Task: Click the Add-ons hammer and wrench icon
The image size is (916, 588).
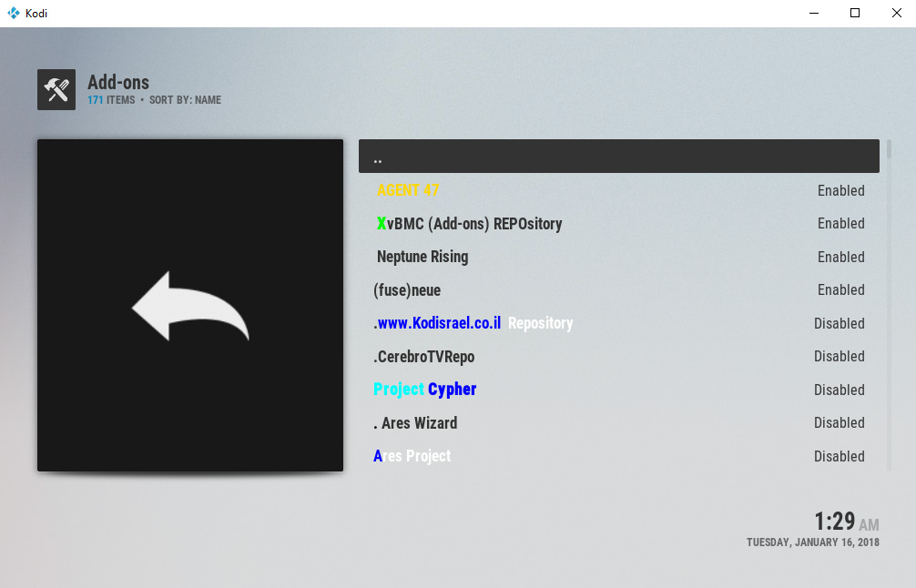Action: [56, 89]
